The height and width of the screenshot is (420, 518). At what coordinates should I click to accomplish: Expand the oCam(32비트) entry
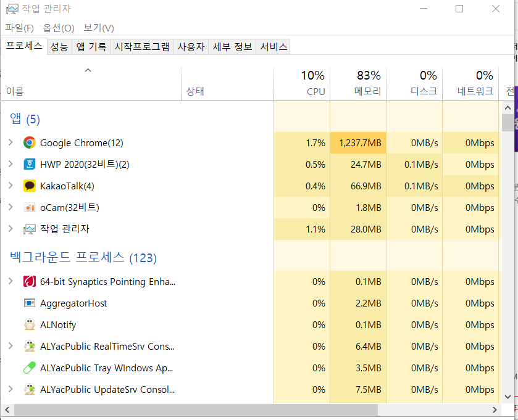click(x=10, y=207)
